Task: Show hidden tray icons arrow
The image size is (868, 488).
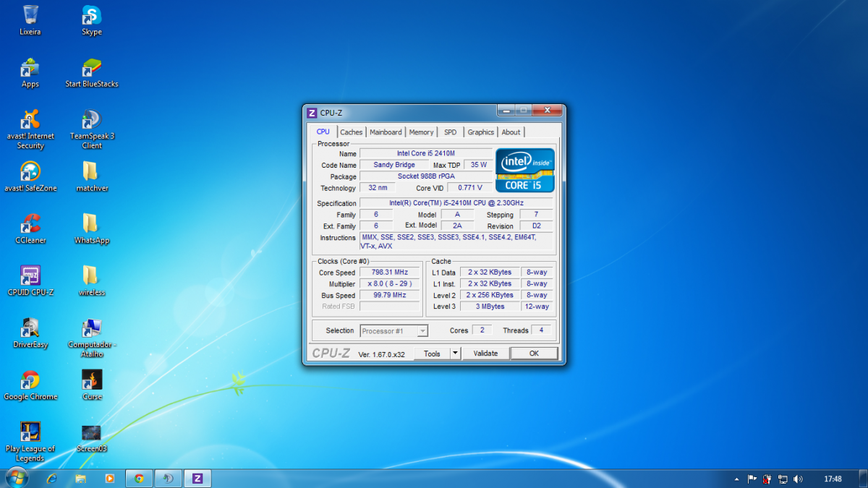Action: (737, 479)
